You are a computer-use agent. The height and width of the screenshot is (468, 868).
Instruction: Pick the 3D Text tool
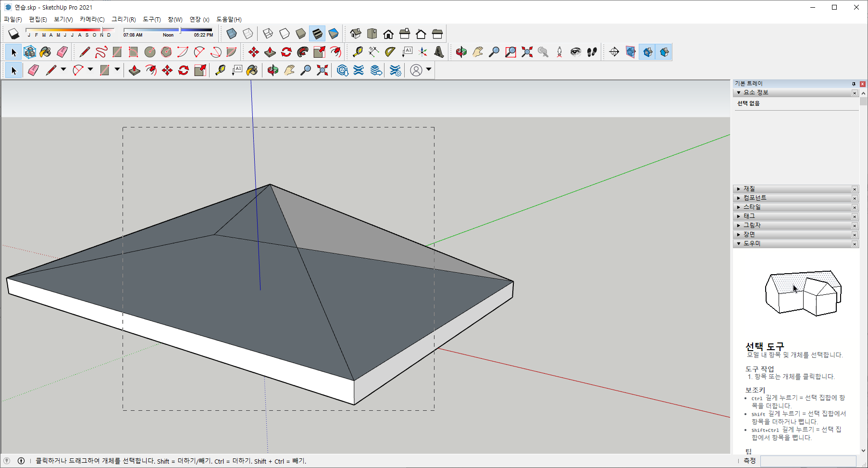click(439, 52)
